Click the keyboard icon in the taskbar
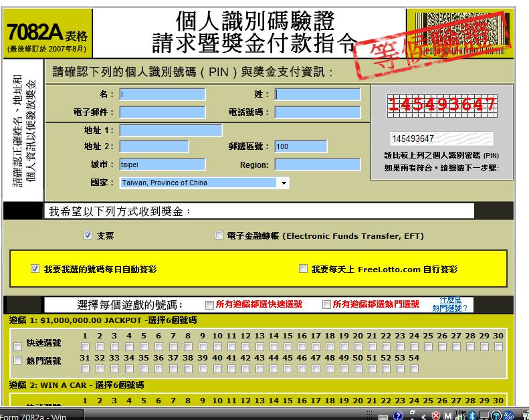 (383, 417)
